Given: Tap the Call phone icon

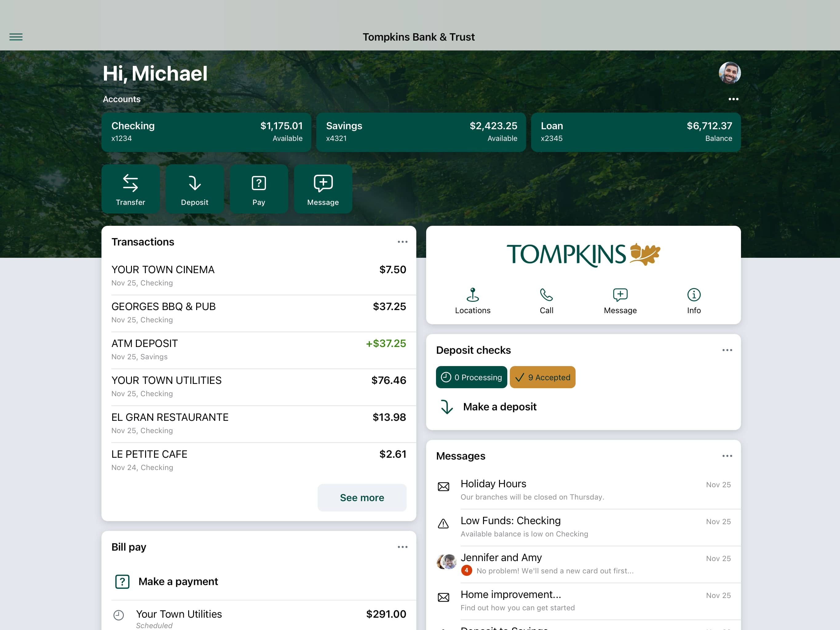Looking at the screenshot, I should 546,294.
